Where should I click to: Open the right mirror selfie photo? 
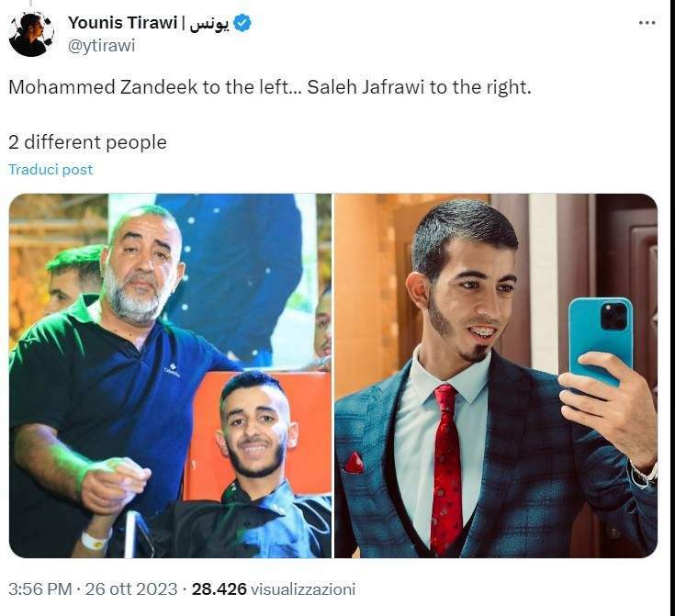point(496,375)
